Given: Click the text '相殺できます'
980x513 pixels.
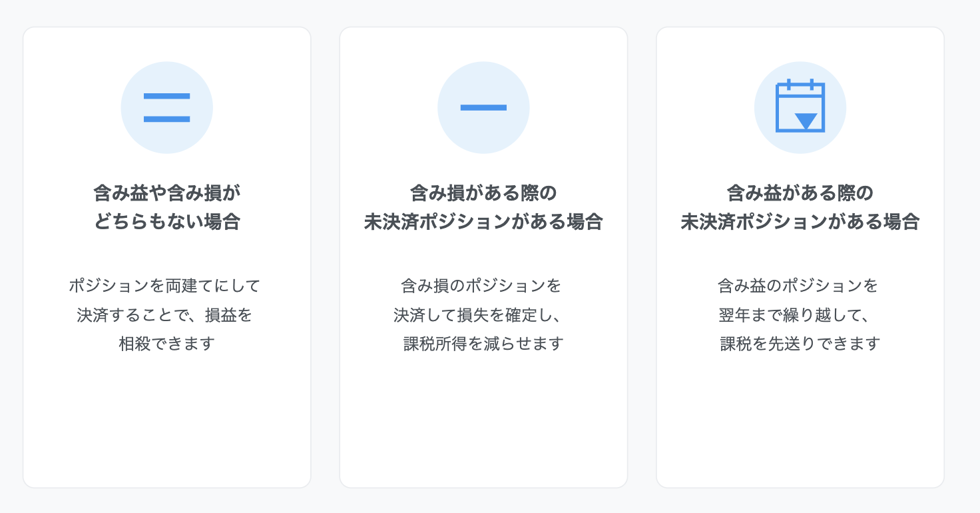Looking at the screenshot, I should (166, 344).
